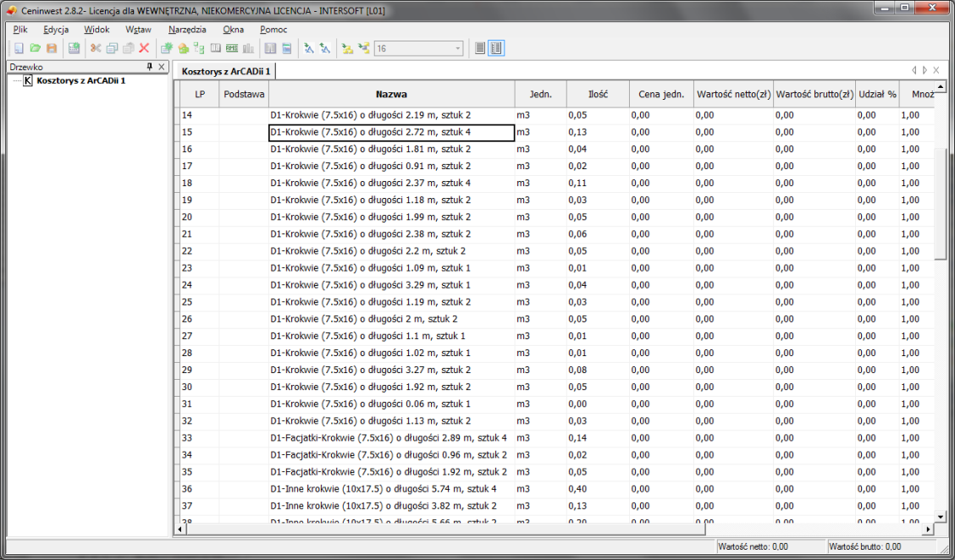Click the open book catalog icon
The width and height of the screenshot is (955, 560).
point(215,48)
